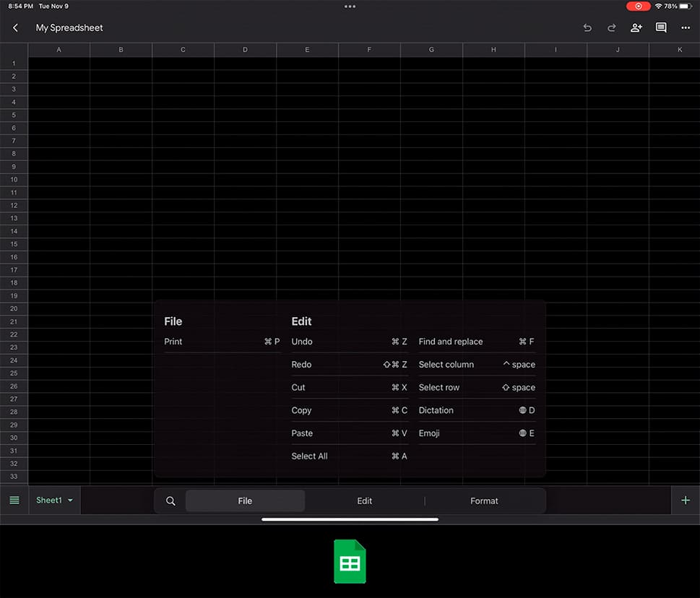Select column A header
Viewport: 700px width, 598px height.
[x=59, y=50]
